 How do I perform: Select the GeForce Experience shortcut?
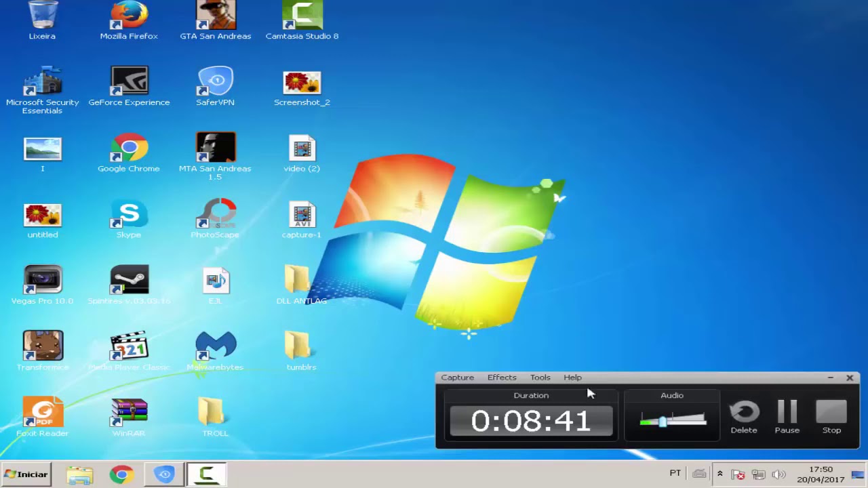[x=129, y=87]
